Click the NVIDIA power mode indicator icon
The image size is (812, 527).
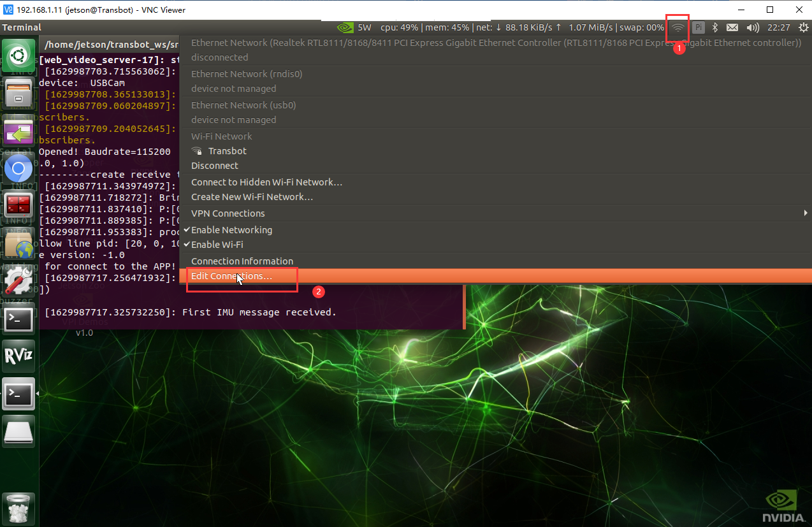click(x=345, y=27)
